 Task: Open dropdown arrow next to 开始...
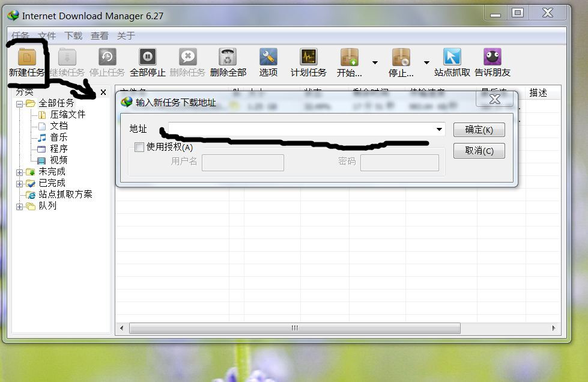click(x=375, y=62)
